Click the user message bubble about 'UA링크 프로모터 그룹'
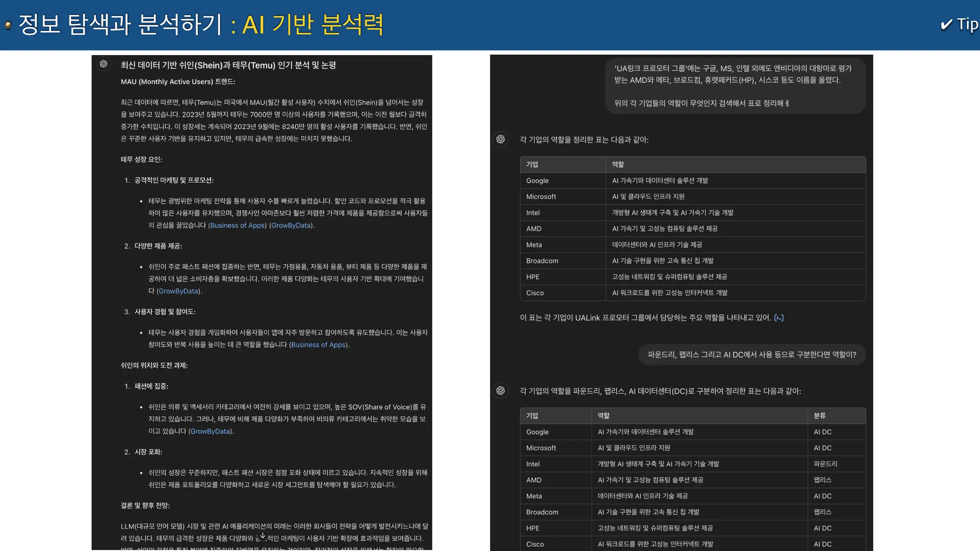 [735, 86]
